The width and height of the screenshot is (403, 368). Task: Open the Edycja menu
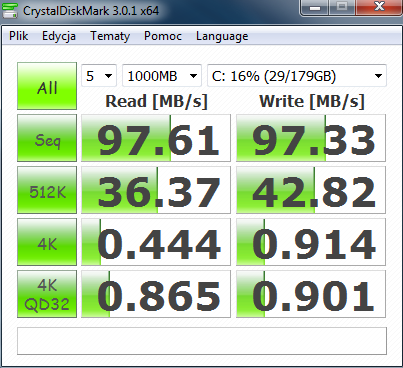[59, 36]
